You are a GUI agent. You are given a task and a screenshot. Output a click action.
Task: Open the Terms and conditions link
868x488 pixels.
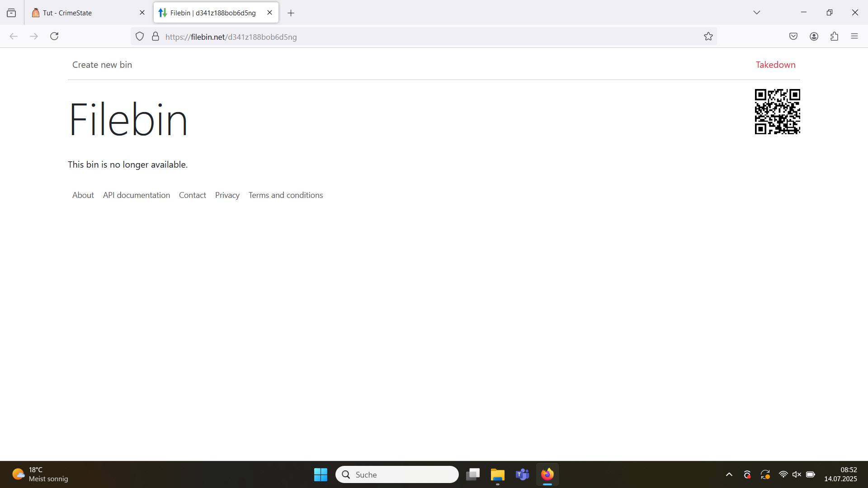[x=286, y=195]
